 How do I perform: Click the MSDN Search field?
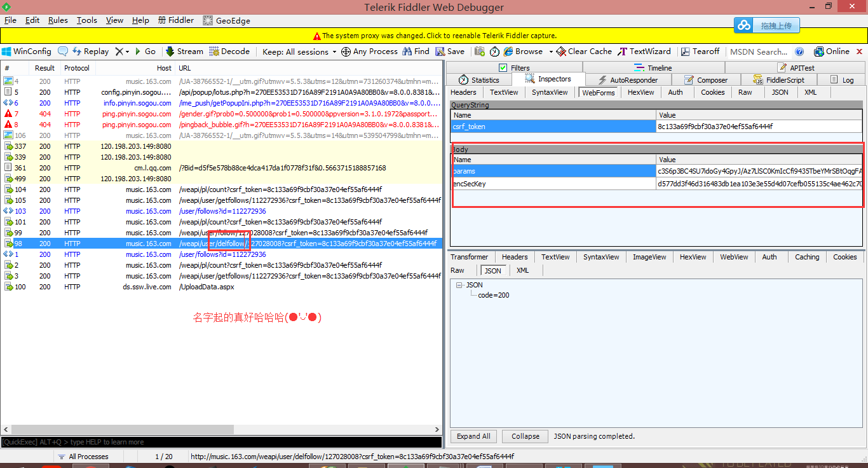[759, 52]
